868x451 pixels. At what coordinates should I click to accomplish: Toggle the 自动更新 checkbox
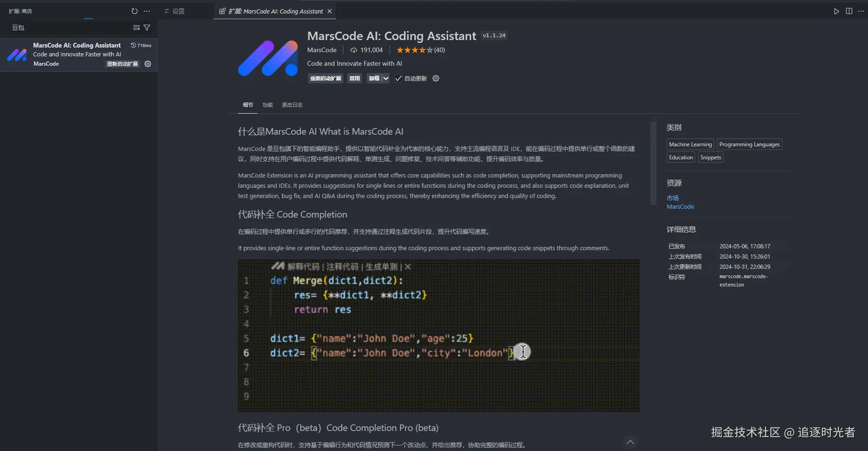coord(398,78)
